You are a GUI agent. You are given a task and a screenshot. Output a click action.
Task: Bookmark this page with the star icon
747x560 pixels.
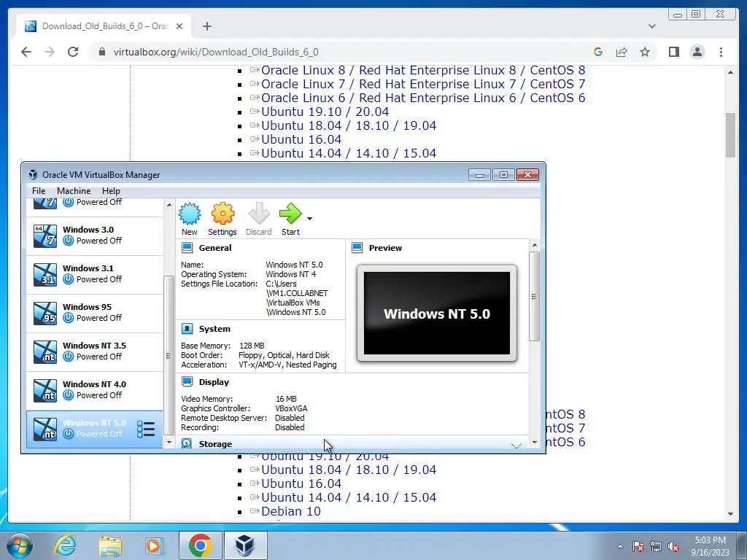[x=645, y=52]
